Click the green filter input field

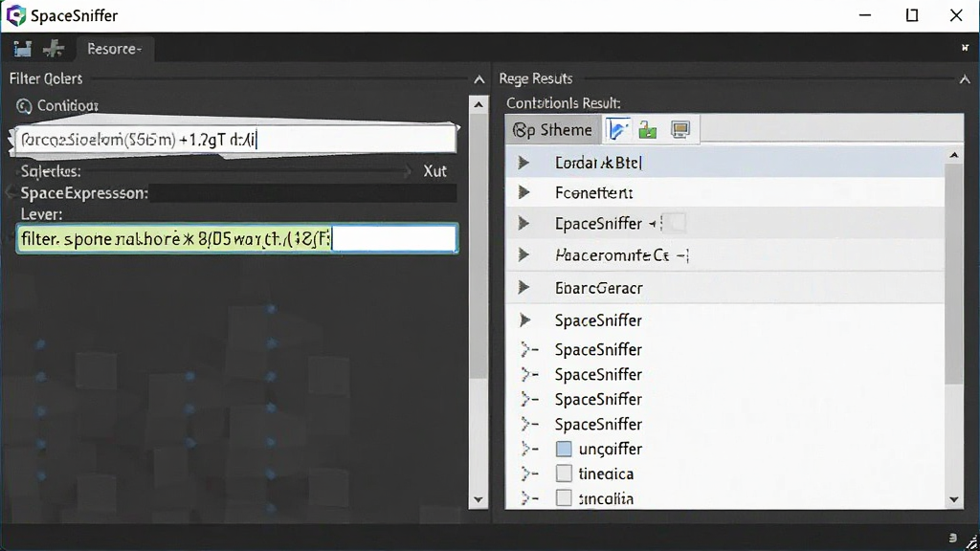237,238
